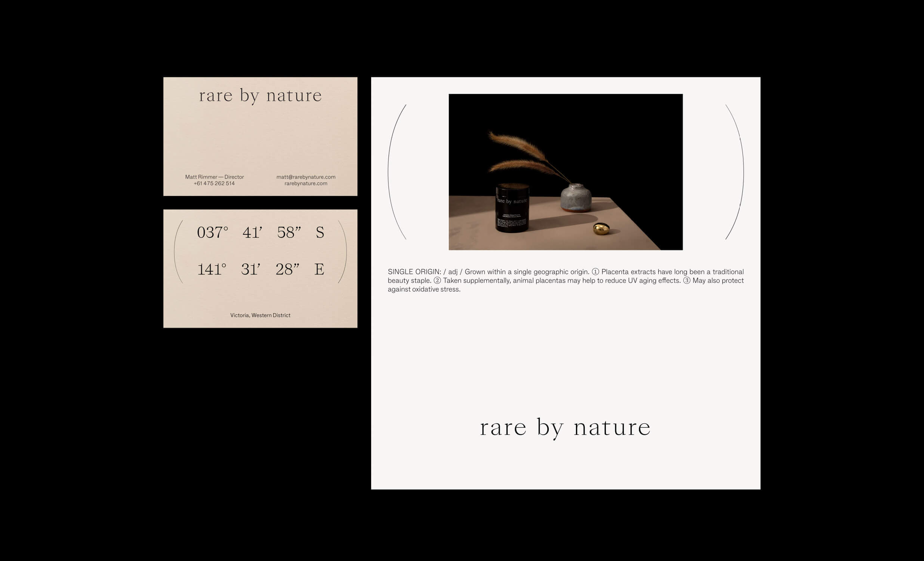The height and width of the screenshot is (561, 924).
Task: Click the circled number 2 icon
Action: [437, 280]
